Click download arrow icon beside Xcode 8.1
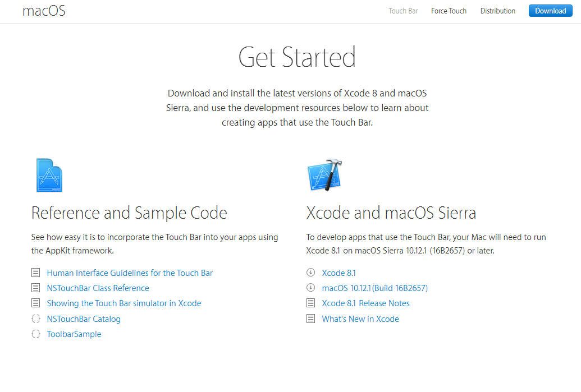This screenshot has height=392, width=581. [311, 273]
